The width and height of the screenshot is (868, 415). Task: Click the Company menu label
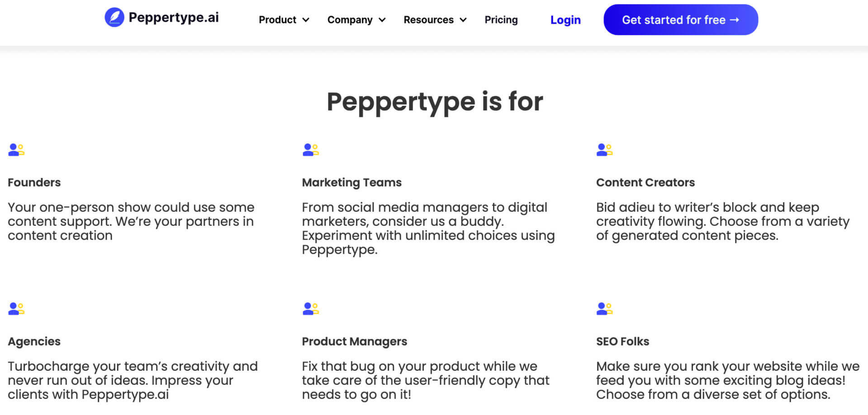(x=350, y=20)
